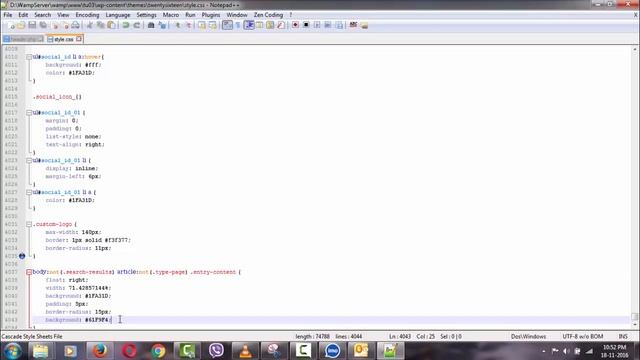The height and width of the screenshot is (360, 640).
Task: Toggle synchronize vertical scrolling
Action: tap(202, 25)
